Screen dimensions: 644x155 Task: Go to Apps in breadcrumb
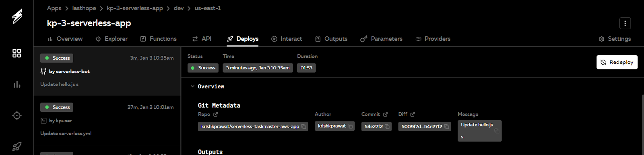pos(54,8)
